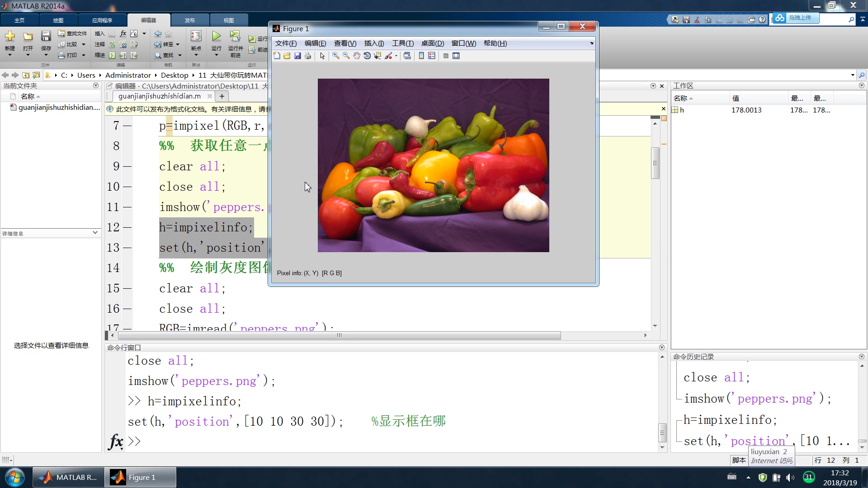Open the Command Window actions menu
Image resolution: width=868 pixels, height=488 pixels.
click(662, 347)
